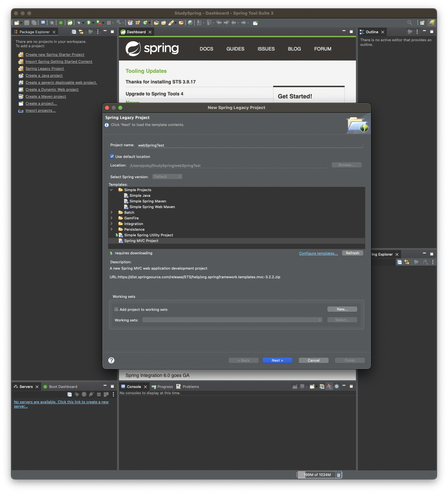Switch to the Progress tab

[162, 387]
